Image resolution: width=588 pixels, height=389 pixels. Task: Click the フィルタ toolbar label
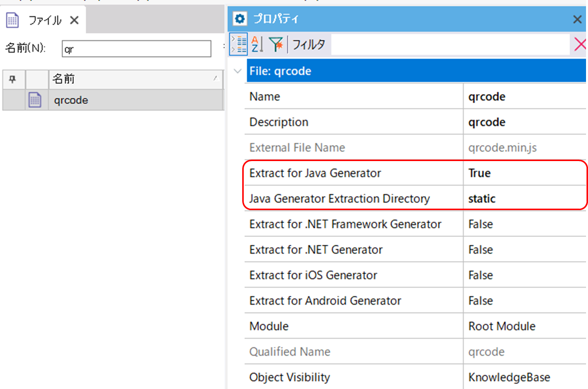click(x=309, y=44)
